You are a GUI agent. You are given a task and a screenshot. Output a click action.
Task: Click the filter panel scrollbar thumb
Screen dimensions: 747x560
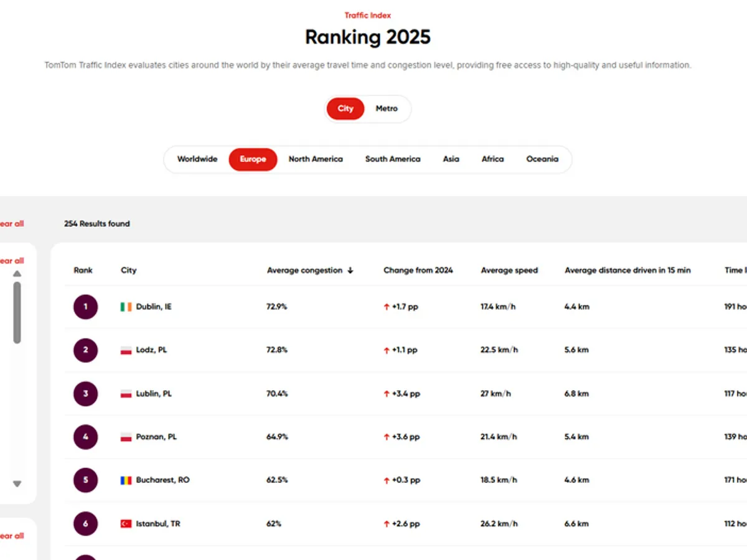pos(17,312)
